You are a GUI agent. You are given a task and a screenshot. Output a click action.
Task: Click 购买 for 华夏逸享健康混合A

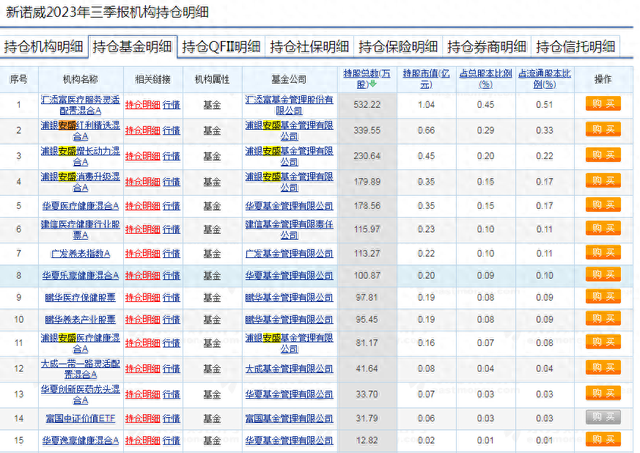click(x=603, y=439)
